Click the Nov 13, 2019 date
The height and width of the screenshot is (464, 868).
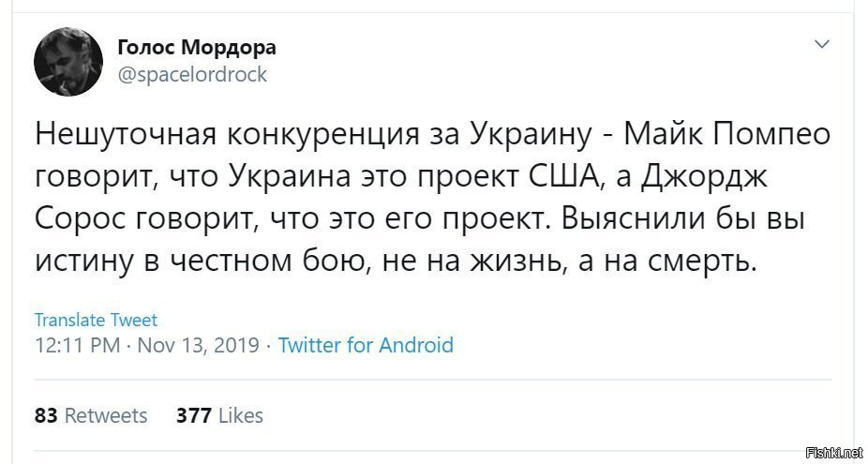198,346
